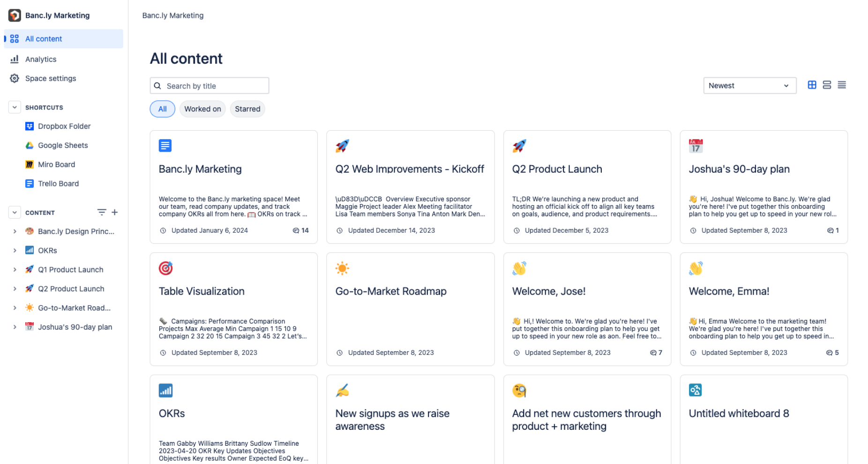Click the Banc.ly Marketing space logo
The image size is (868, 464).
(15, 15)
